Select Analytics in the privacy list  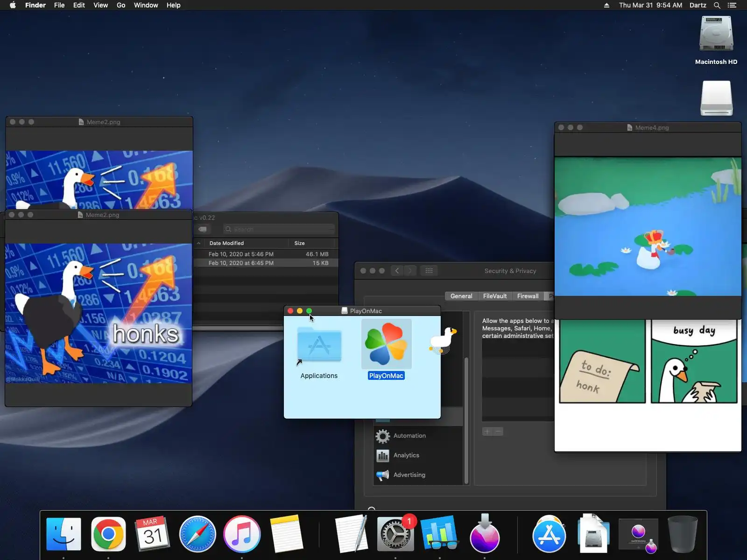point(419,455)
